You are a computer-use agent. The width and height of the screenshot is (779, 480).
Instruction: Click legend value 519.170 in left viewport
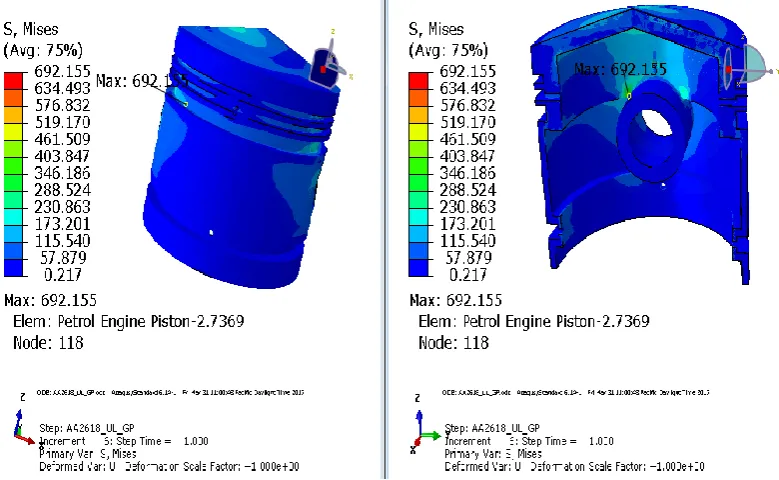click(x=62, y=122)
